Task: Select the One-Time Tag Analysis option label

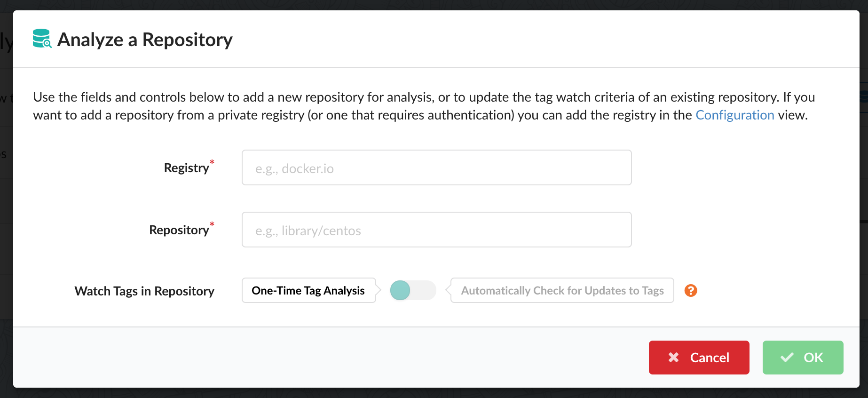Action: [x=308, y=291]
